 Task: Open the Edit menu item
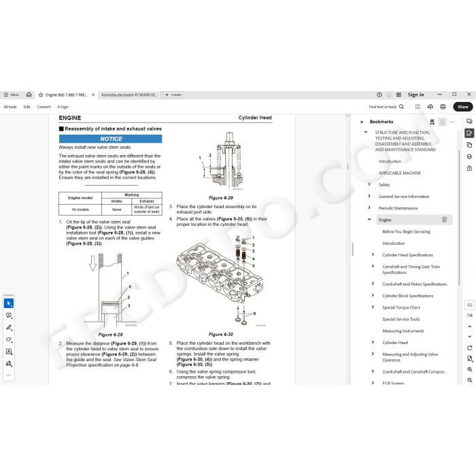coord(27,107)
